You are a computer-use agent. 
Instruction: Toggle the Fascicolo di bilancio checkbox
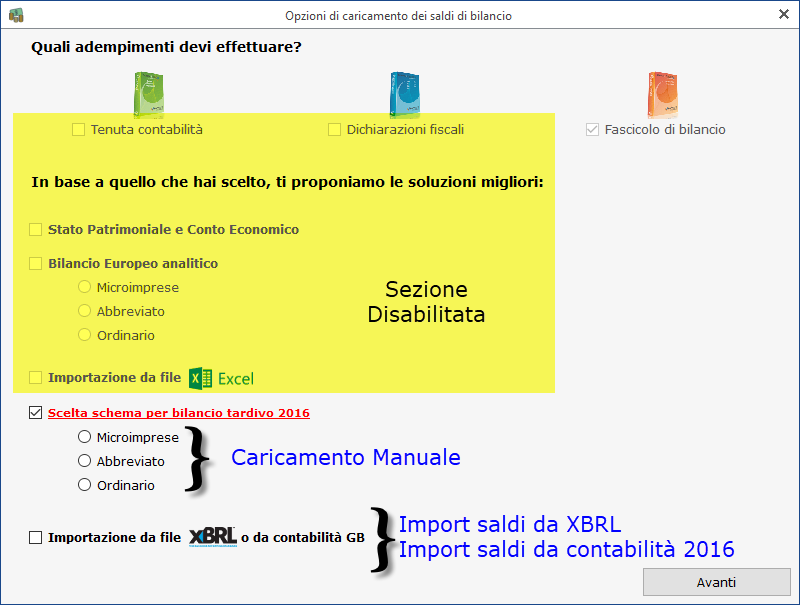point(593,129)
